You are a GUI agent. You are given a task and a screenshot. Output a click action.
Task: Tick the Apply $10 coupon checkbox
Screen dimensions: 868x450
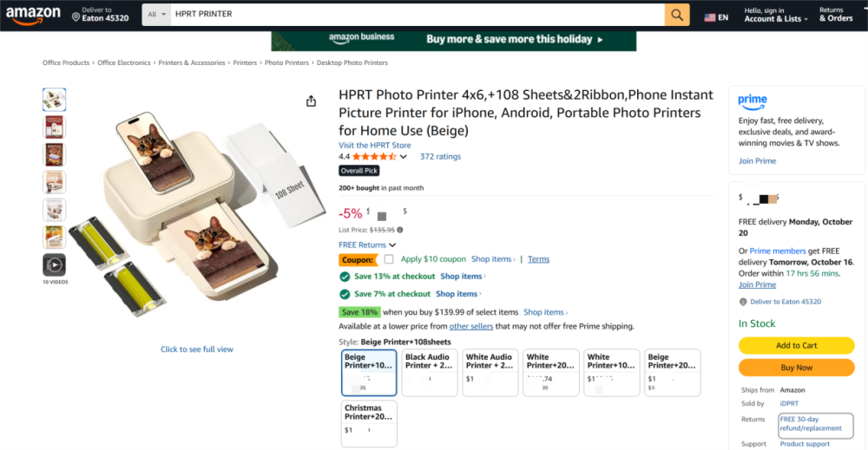(389, 259)
